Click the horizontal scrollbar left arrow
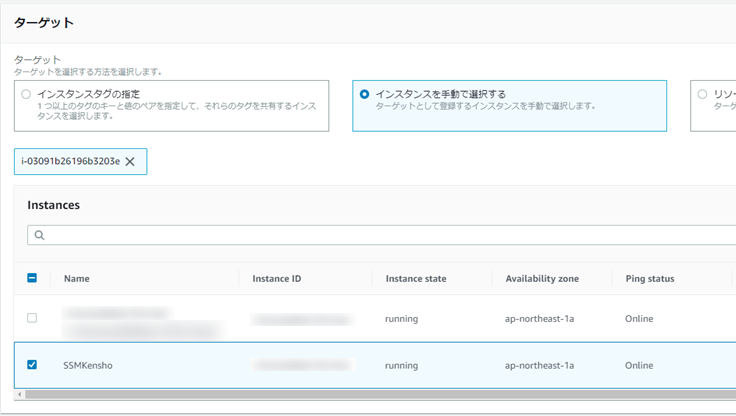Viewport: 736px width, 416px height. click(x=19, y=394)
